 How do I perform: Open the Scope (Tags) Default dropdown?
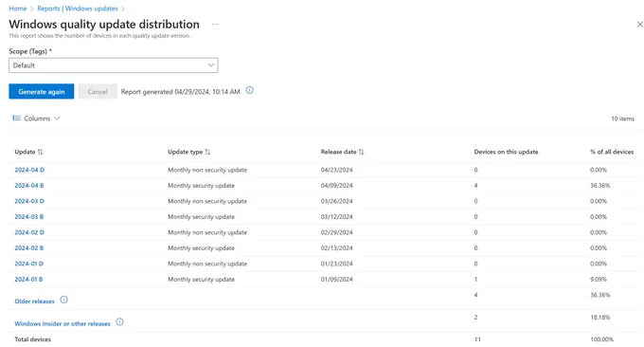tap(114, 65)
